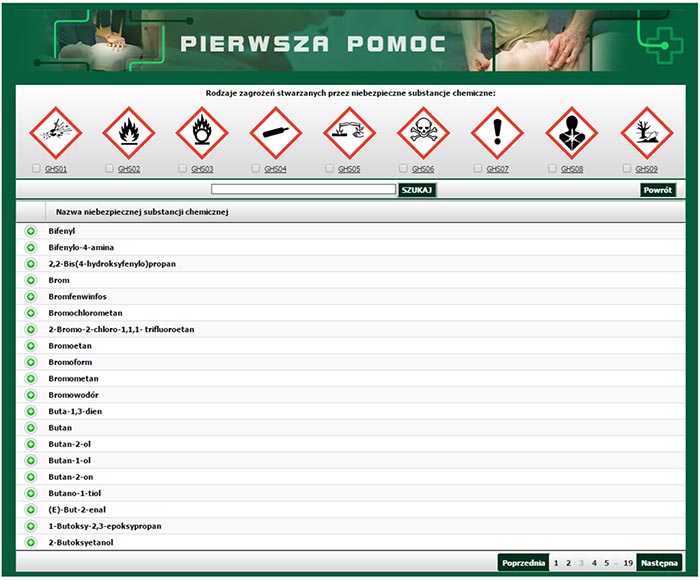Screen dimensions: 700x580
Task: Expand the Bifenyl row details
Action: point(31,231)
